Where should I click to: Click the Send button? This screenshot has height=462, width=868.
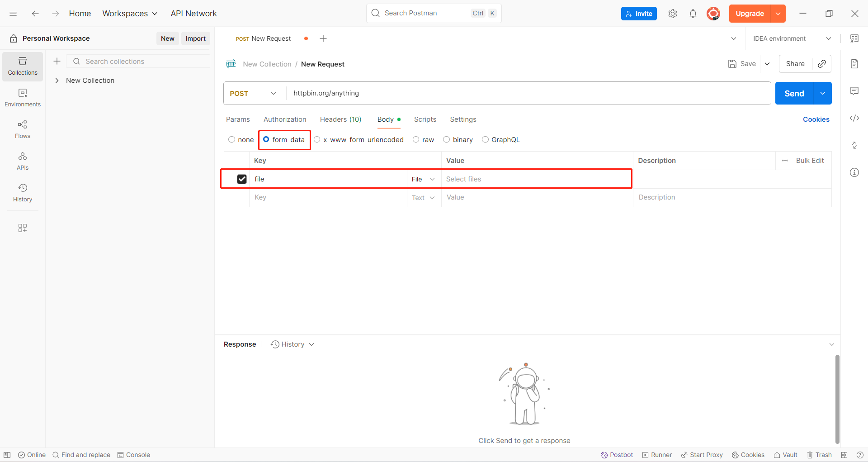tap(793, 93)
